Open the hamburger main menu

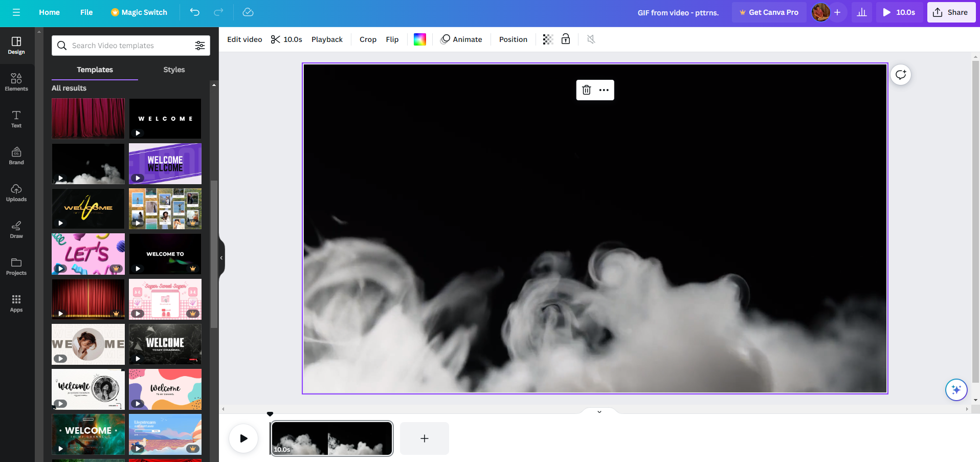pos(16,12)
